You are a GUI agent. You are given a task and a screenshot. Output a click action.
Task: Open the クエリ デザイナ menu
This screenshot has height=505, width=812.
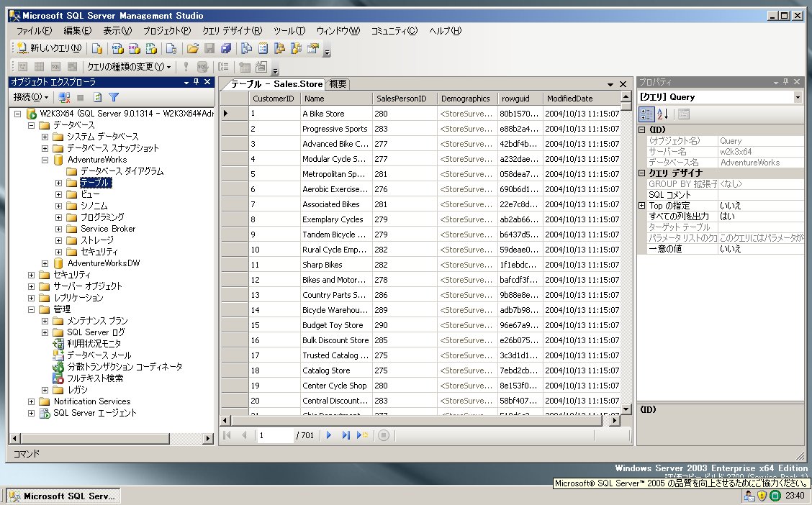coord(233,30)
